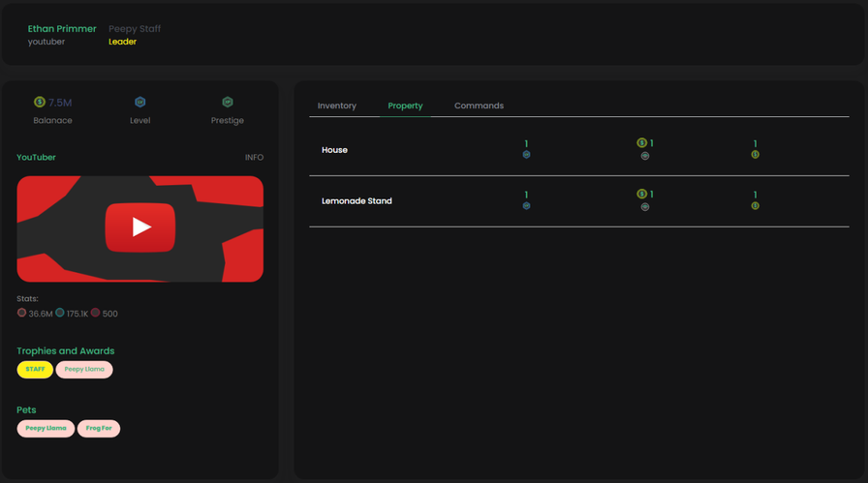The width and height of the screenshot is (868, 483).
Task: Click the Frog For pet badge
Action: pos(99,428)
